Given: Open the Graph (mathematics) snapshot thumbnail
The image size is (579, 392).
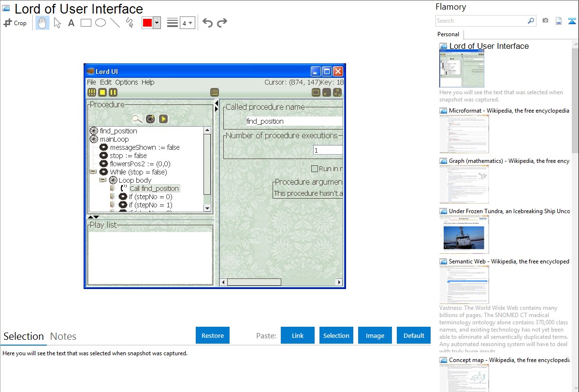Looking at the screenshot, I should tap(464, 184).
